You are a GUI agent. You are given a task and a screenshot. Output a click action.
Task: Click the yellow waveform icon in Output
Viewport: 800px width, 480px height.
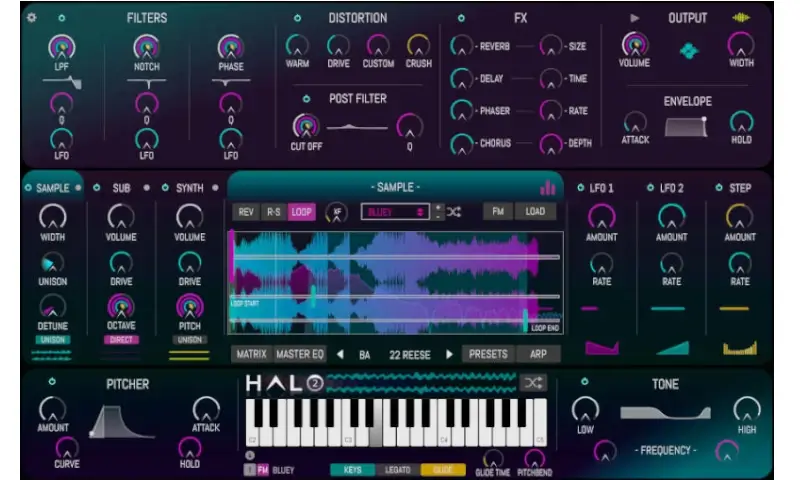(x=741, y=17)
